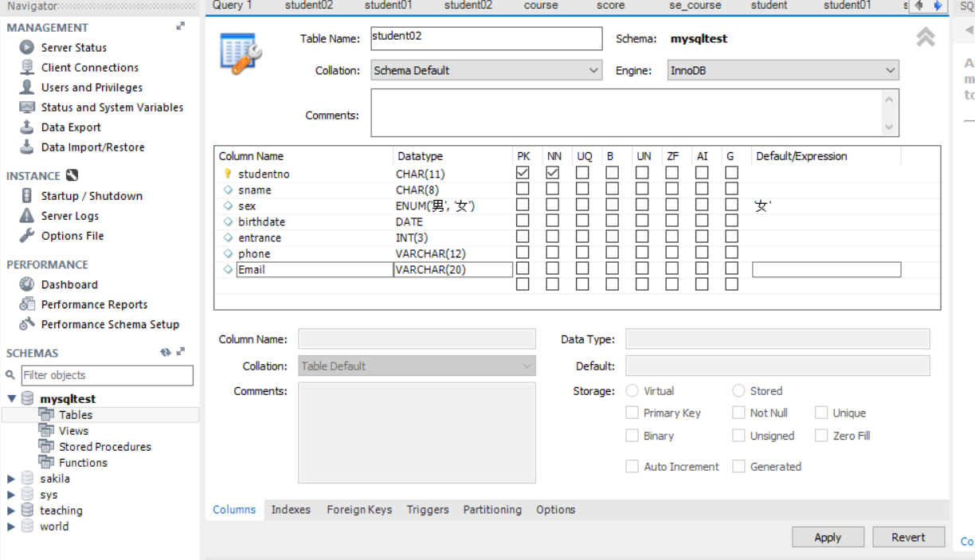This screenshot has width=975, height=560.
Task: Expand the SCHEMAS panel with arrows icon
Action: point(181,352)
